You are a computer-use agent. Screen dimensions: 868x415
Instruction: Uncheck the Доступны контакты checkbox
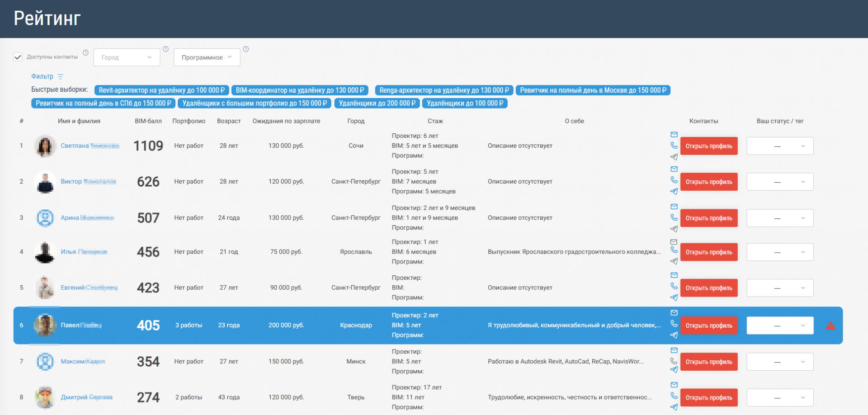pos(18,57)
